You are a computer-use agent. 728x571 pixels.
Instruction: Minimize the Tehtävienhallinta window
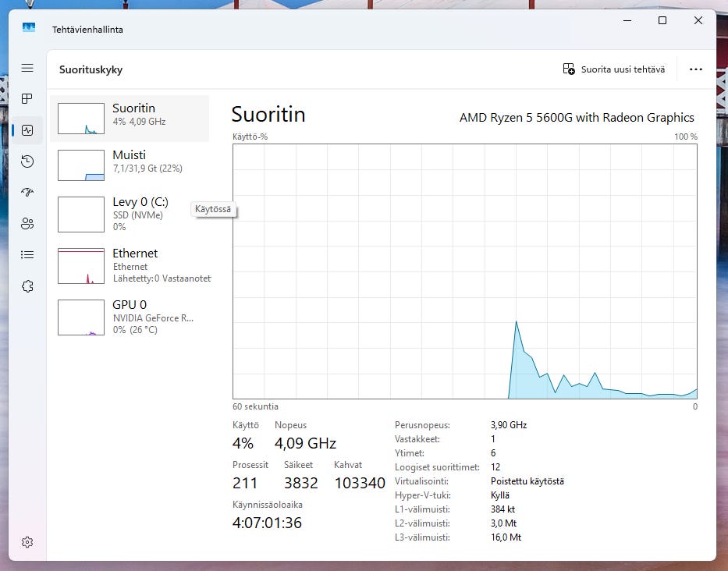click(627, 21)
